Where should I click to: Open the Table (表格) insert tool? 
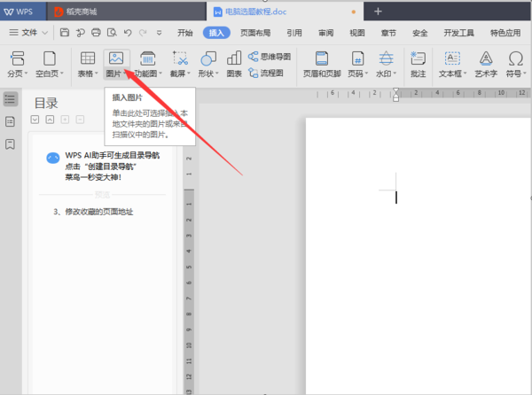(x=87, y=58)
